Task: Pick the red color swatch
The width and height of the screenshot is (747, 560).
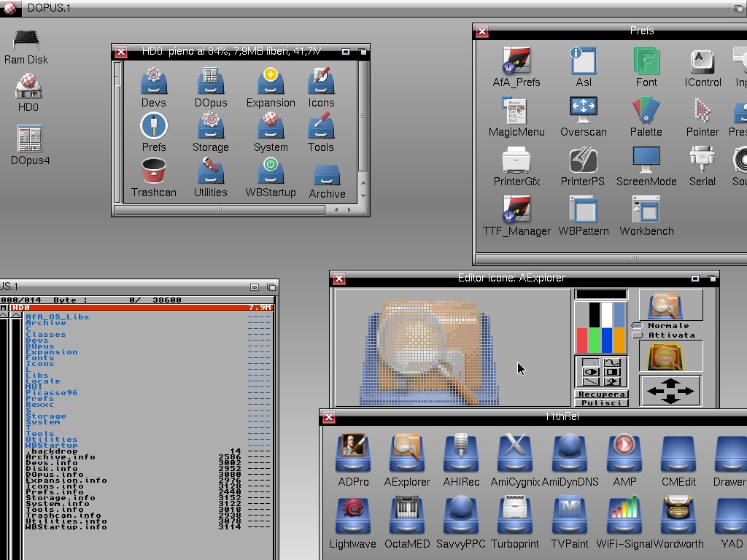Action: coord(582,340)
